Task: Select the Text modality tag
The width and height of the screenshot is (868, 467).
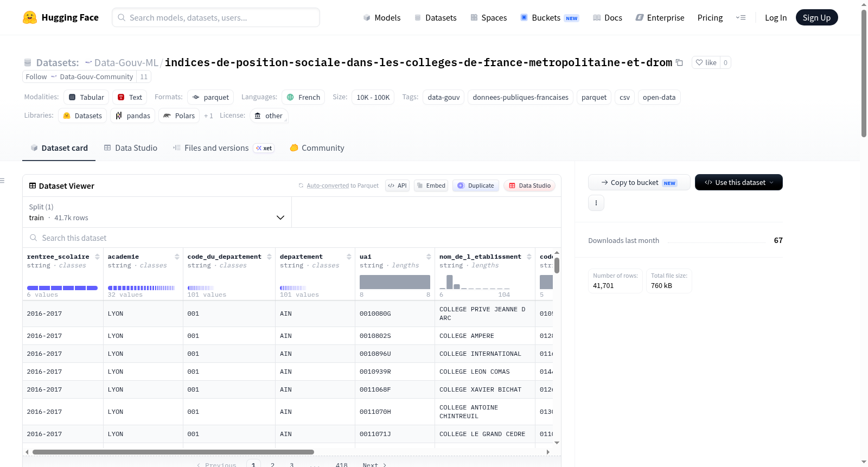Action: tap(130, 97)
